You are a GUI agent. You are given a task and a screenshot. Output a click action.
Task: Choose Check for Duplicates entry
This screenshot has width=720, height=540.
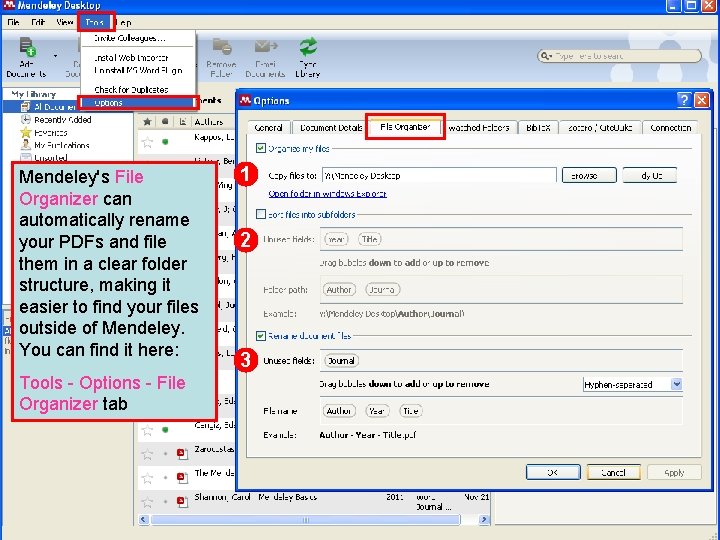click(131, 90)
